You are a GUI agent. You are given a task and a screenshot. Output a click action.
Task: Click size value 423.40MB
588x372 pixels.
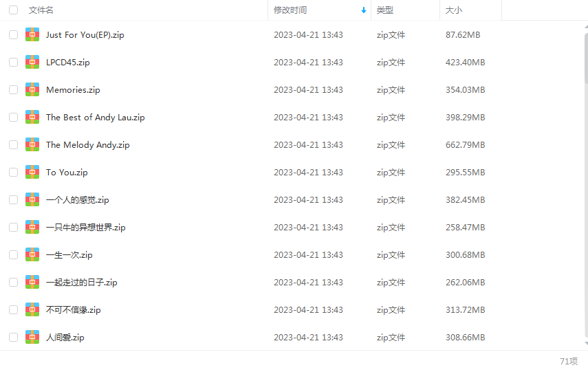[466, 63]
